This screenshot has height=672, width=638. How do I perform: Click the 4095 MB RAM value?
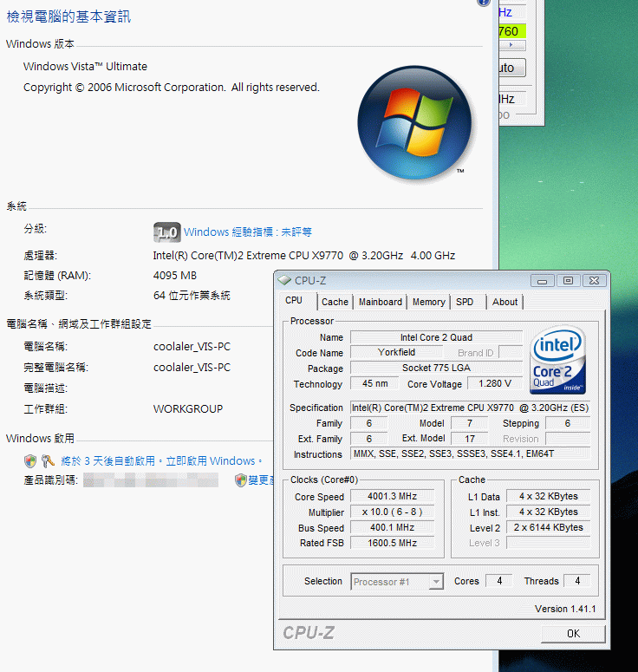pyautogui.click(x=175, y=275)
